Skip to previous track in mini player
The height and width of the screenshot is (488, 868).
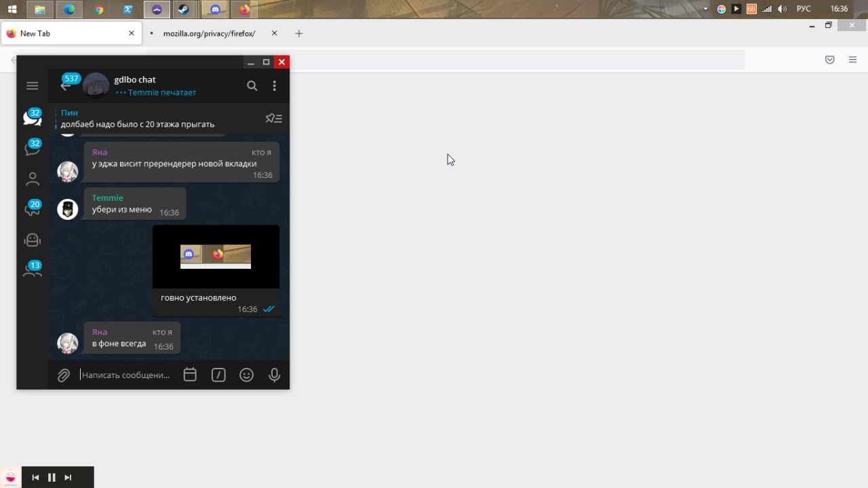pos(35,477)
